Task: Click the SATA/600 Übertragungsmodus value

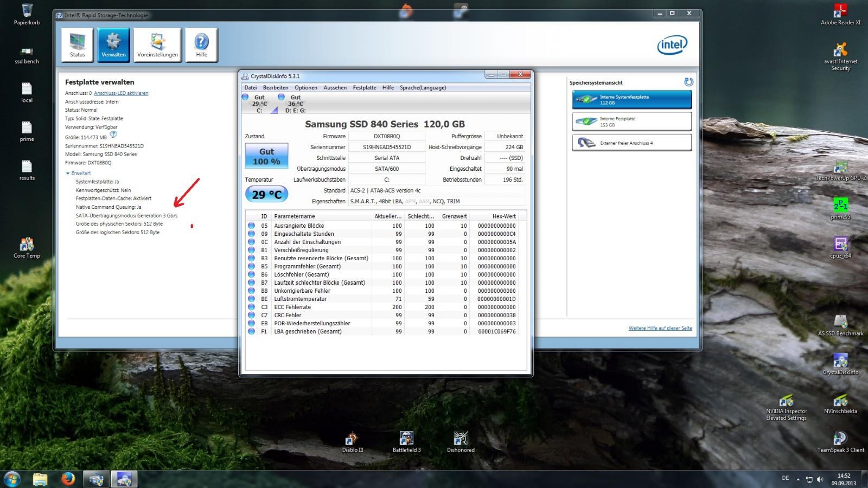Action: pos(387,169)
